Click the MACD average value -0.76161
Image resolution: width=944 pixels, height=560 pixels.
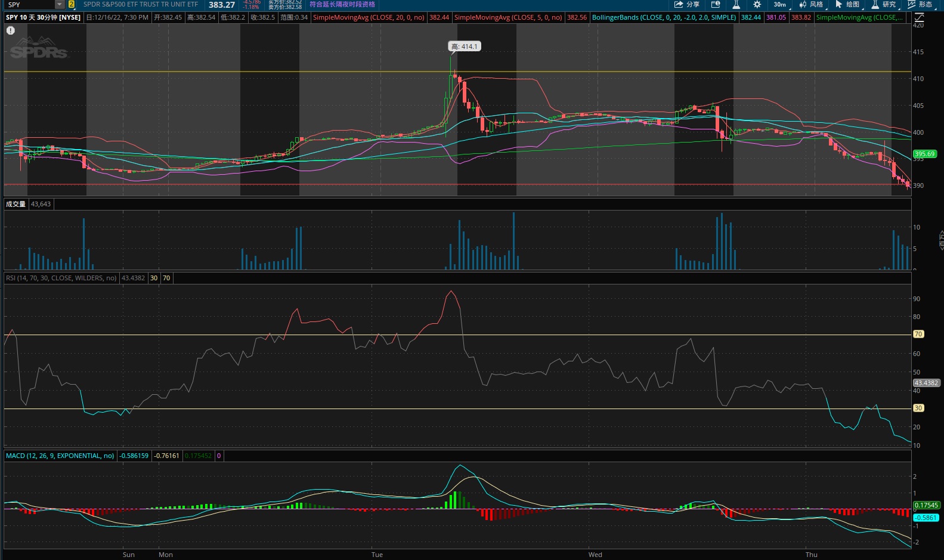[167, 456]
